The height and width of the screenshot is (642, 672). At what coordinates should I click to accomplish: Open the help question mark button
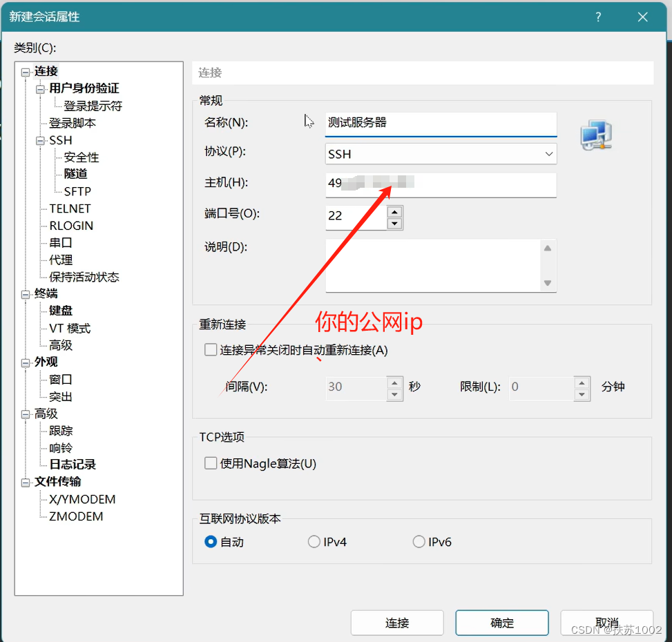tap(598, 17)
